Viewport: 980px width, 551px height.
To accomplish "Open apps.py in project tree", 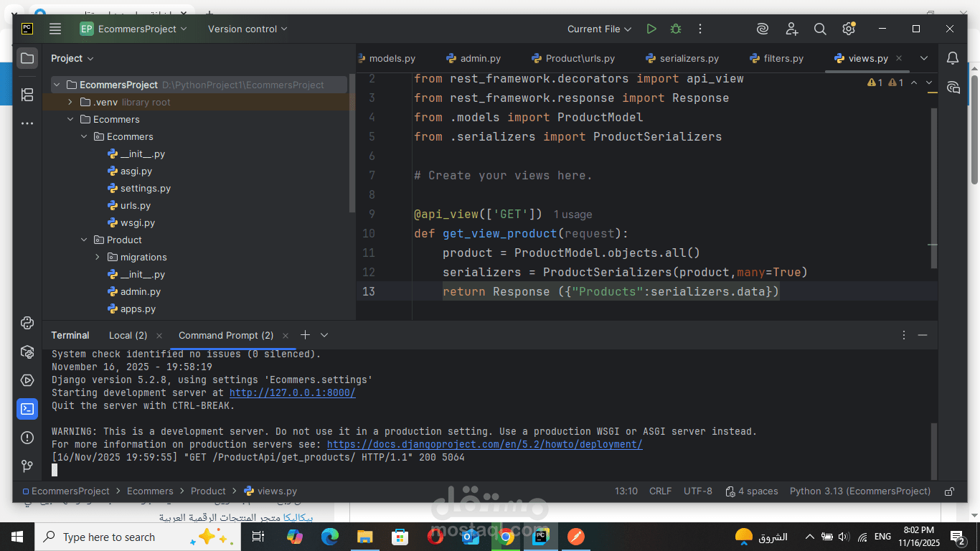I will pyautogui.click(x=138, y=309).
